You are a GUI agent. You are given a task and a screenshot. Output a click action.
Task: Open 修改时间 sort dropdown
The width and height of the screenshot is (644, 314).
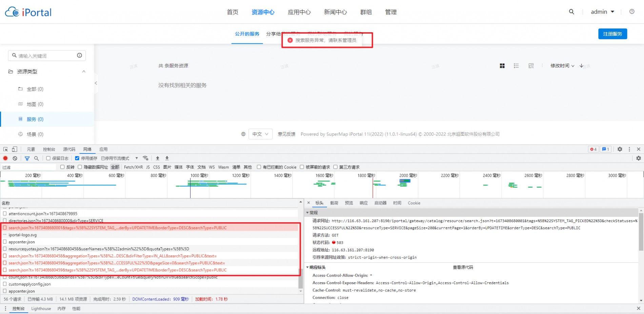click(x=562, y=66)
